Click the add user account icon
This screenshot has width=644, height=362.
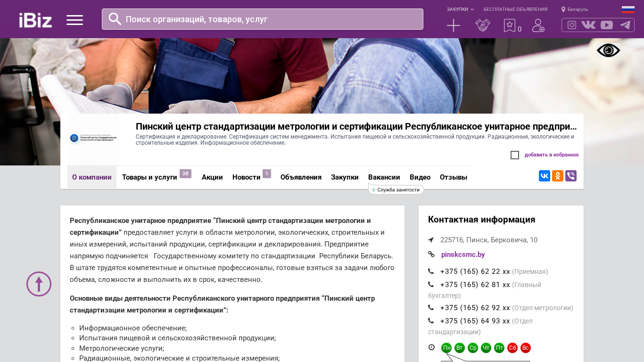click(538, 25)
